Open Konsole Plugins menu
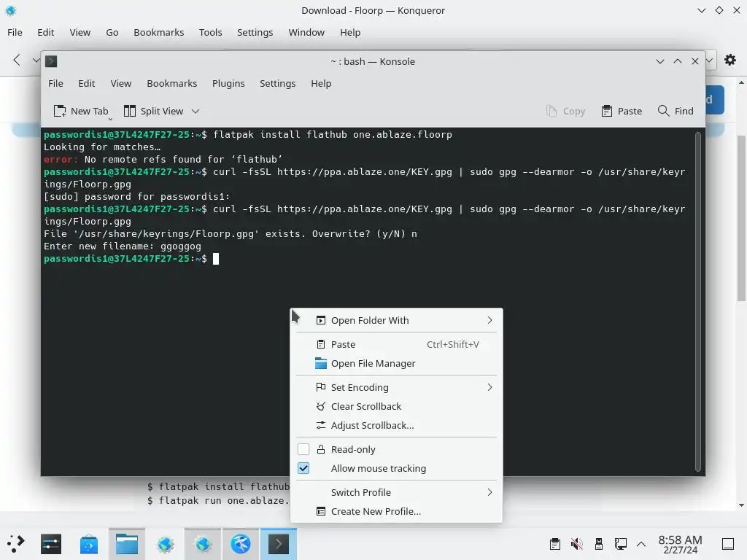747x560 pixels. pos(228,83)
